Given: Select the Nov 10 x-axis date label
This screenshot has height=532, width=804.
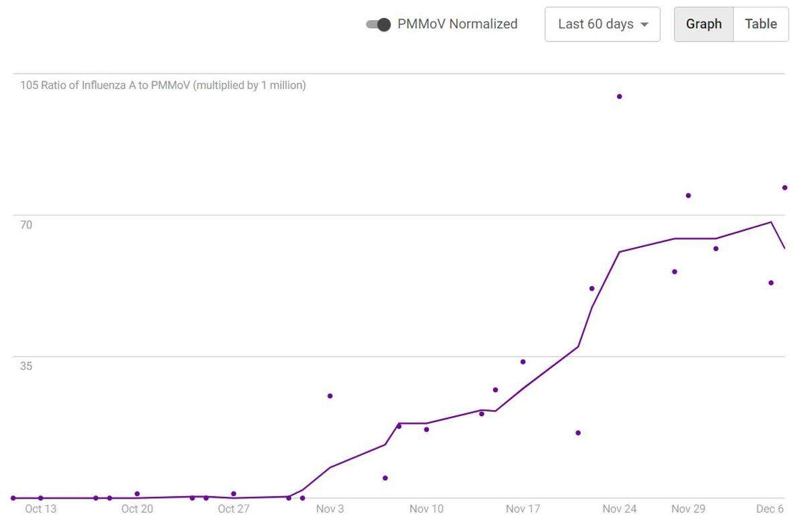Looking at the screenshot, I should tap(427, 509).
